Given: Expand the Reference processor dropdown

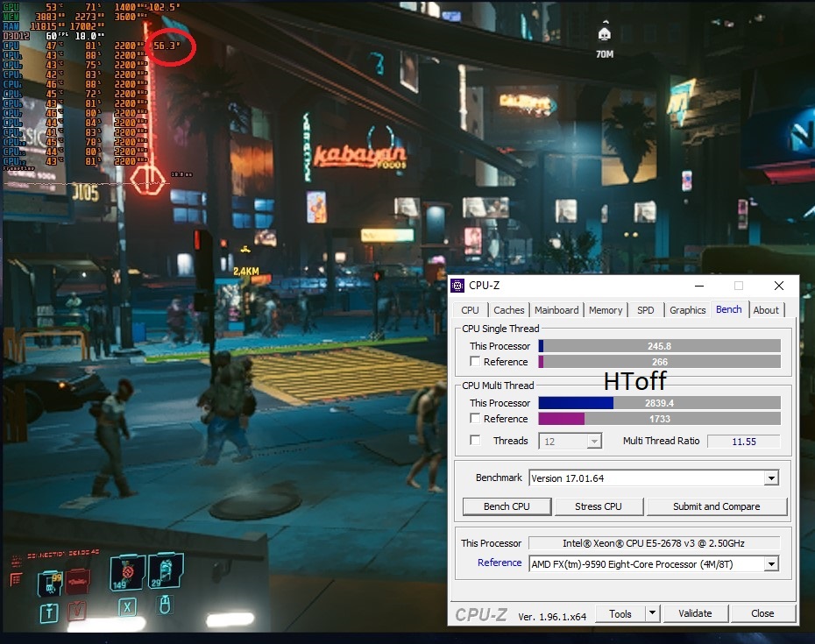Looking at the screenshot, I should click(771, 564).
